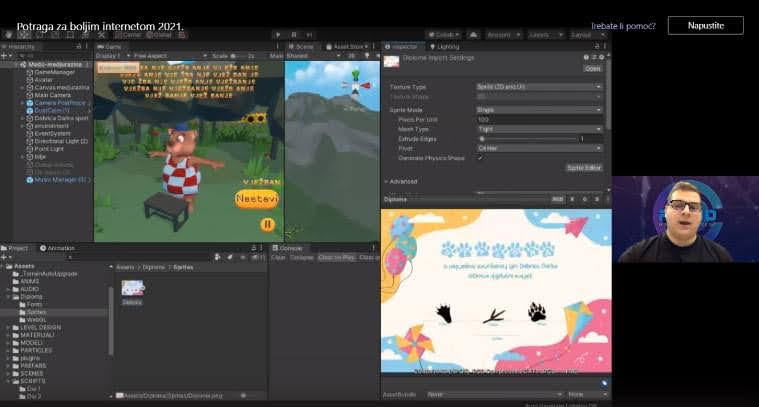Select the Hand tool in Unity toolbar
The width and height of the screenshot is (759, 407).
point(8,35)
